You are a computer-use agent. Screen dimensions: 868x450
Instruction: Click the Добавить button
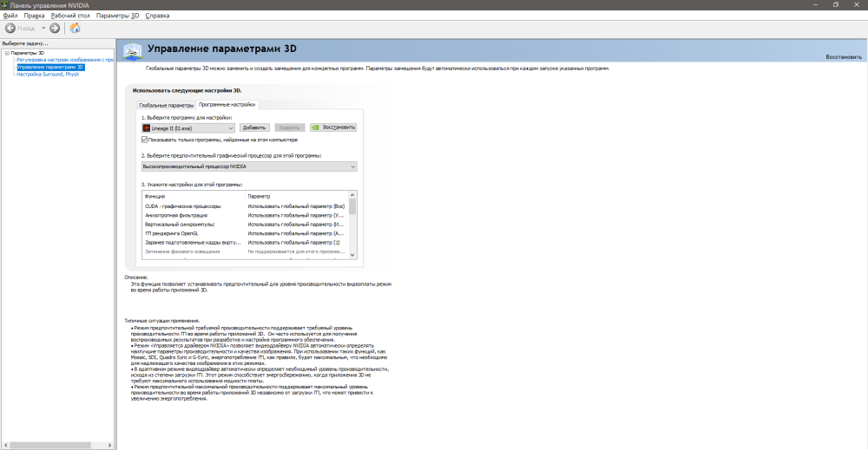(253, 127)
